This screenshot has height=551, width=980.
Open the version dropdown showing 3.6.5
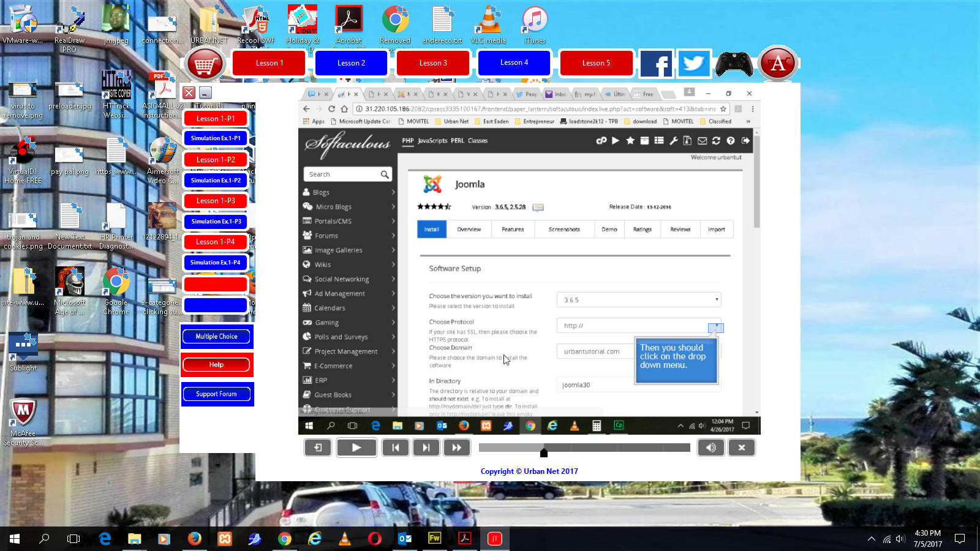639,300
